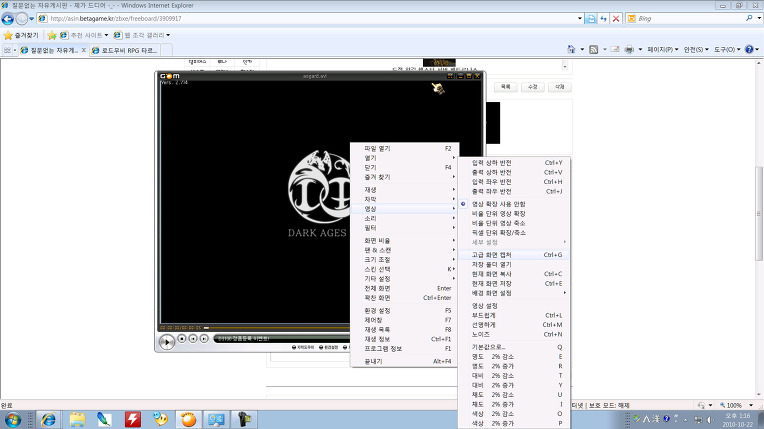The image size is (764, 429).
Task: Choose 고급 화면 캡처
Action: tap(514, 255)
